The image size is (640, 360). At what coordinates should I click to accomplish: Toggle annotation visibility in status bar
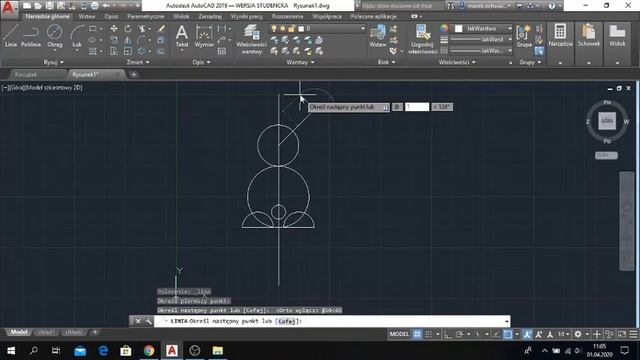(x=527, y=334)
